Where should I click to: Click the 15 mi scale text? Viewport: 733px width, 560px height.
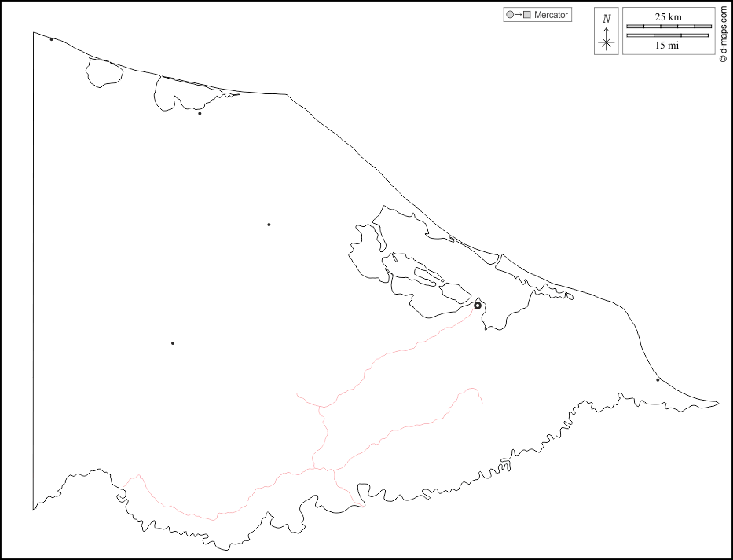668,46
